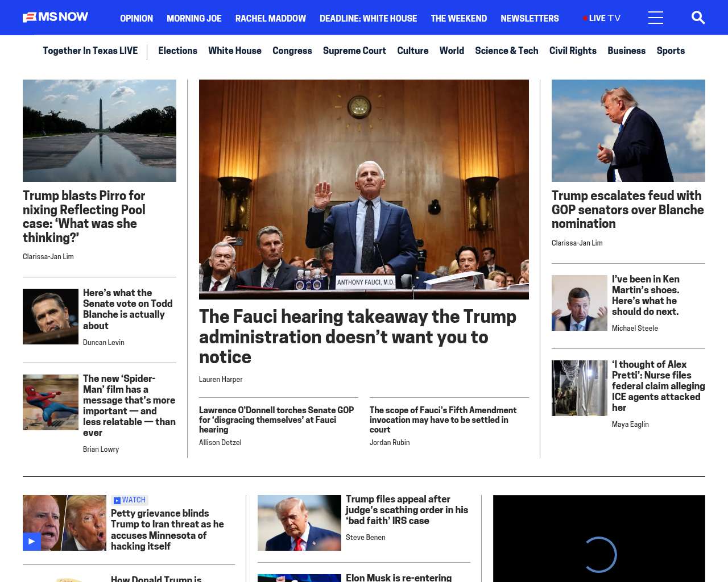Viewport: 728px width, 582px height.
Task: Open the Congress topic
Action: point(292,51)
